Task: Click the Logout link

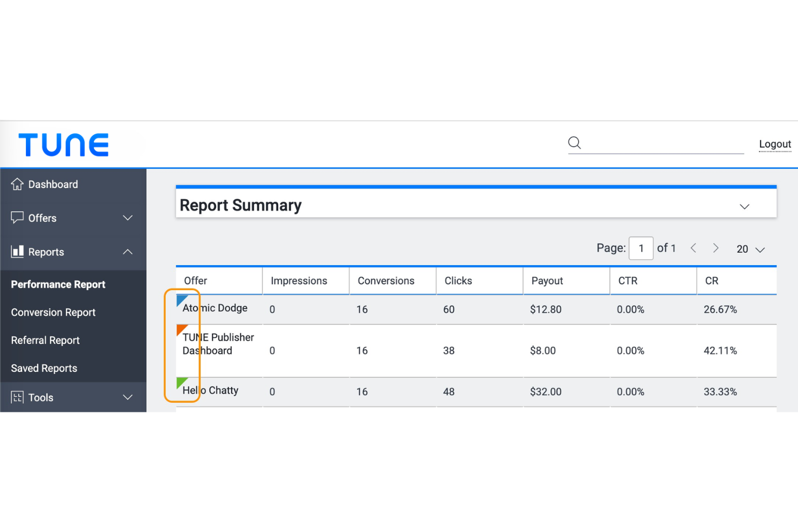Action: (x=775, y=144)
